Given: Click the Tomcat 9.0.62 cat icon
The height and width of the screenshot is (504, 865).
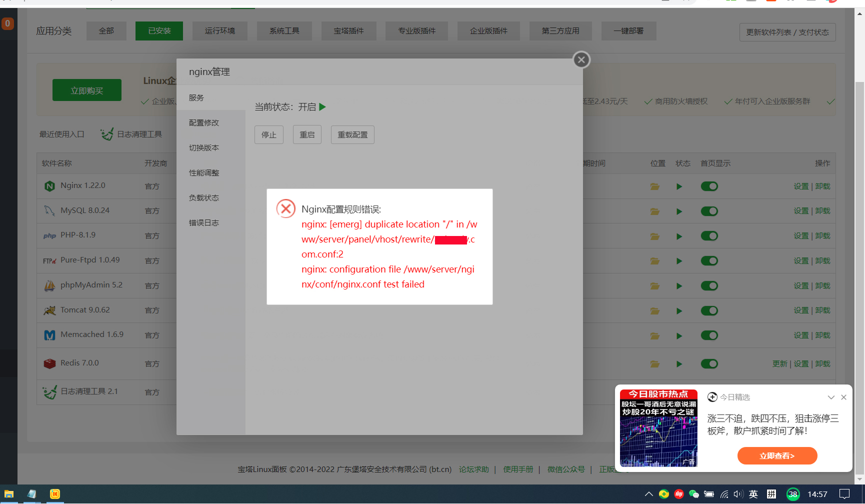Looking at the screenshot, I should (49, 310).
